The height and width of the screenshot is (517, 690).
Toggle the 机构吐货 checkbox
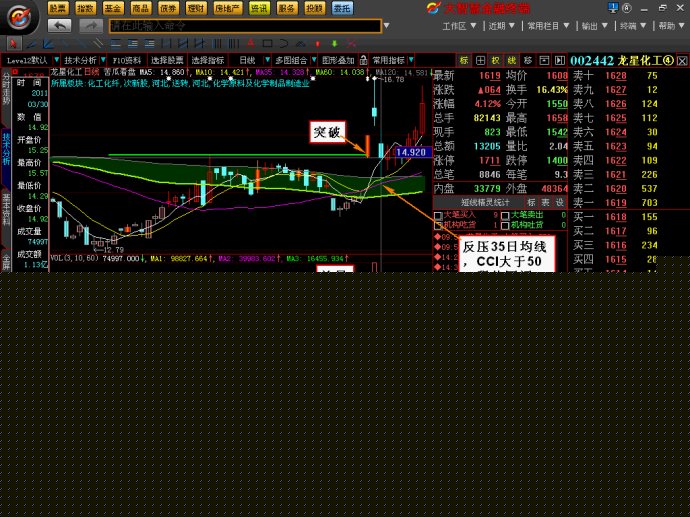point(505,225)
